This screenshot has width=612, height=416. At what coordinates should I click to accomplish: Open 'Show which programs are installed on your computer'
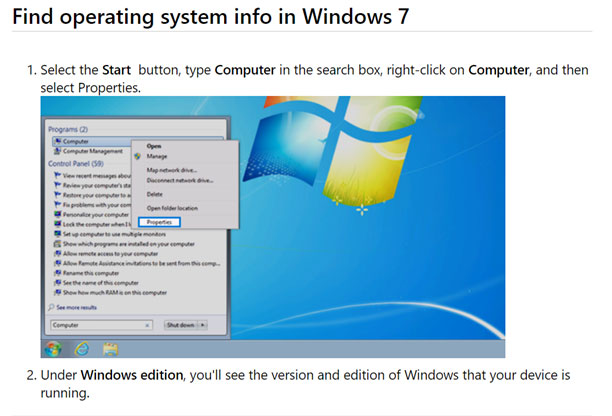pyautogui.click(x=125, y=244)
